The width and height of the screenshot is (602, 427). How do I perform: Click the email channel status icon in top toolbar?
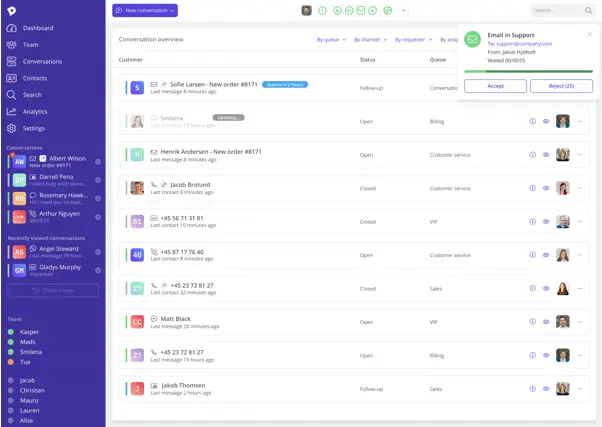[x=361, y=10]
